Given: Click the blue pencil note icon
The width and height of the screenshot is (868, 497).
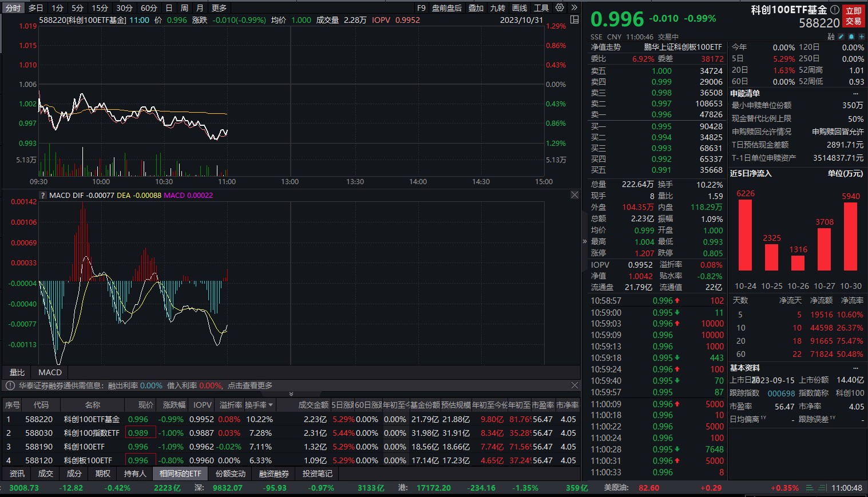Looking at the screenshot, I should point(841,37).
